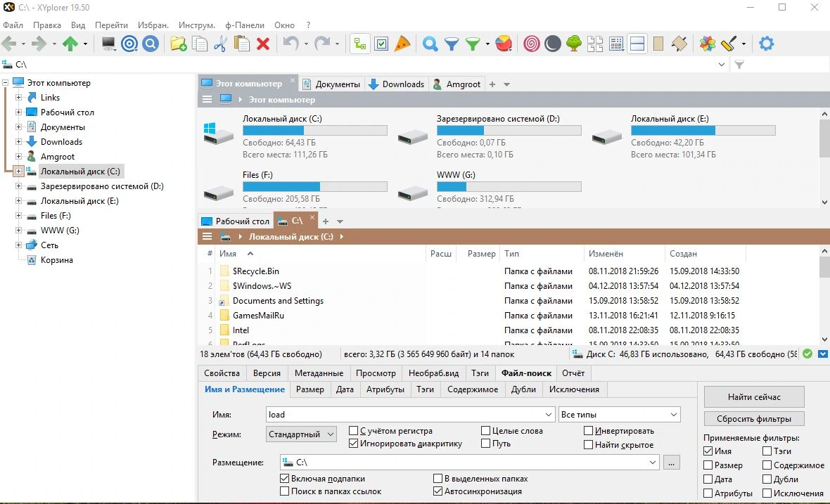Toggle the checkbox selection mode icon
The height and width of the screenshot is (504, 830).
[x=381, y=44]
